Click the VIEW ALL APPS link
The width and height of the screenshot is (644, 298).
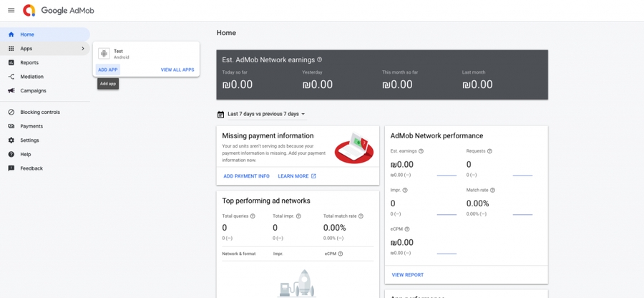pyautogui.click(x=177, y=70)
